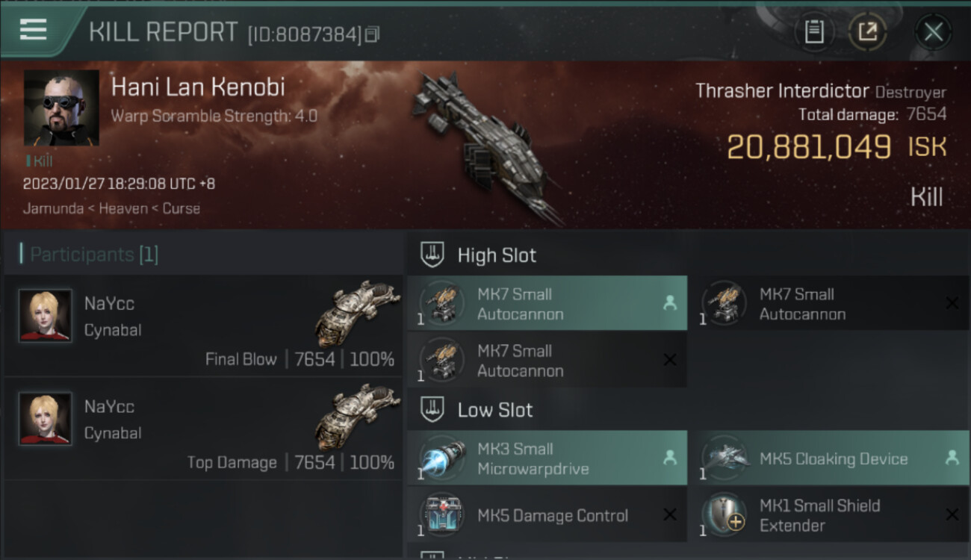Open NaYcc's Final Blow portrait
Image resolution: width=971 pixels, height=560 pixels.
pos(46,316)
